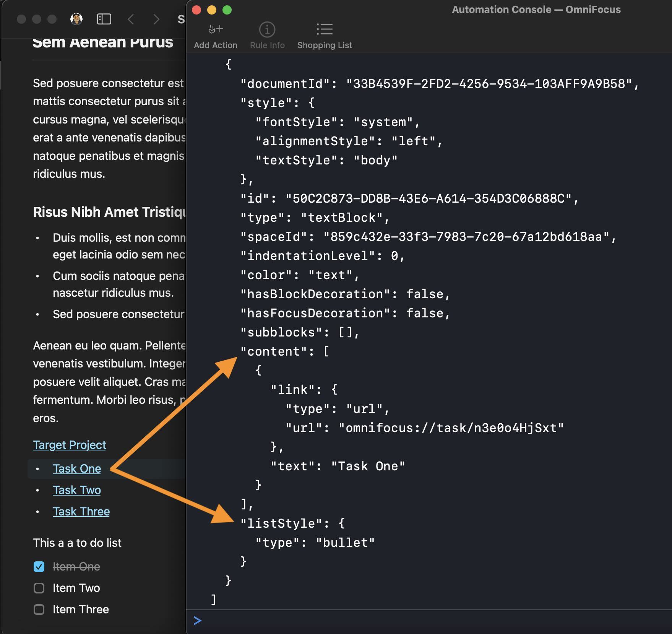Screen dimensions: 672x634
Task: Open the Task Three link
Action: (x=81, y=511)
